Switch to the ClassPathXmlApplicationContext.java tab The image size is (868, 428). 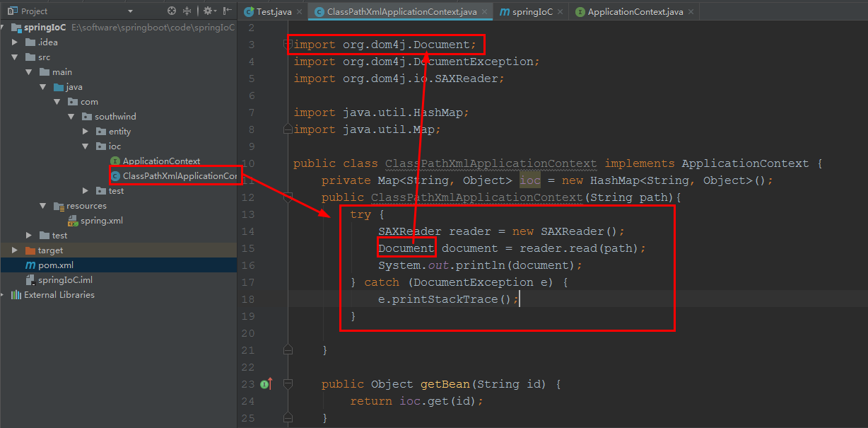coord(402,12)
